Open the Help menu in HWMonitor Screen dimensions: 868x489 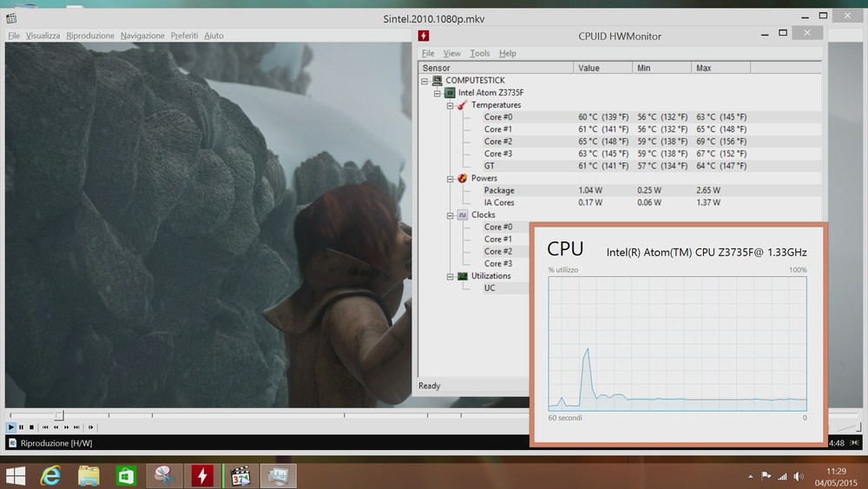click(x=508, y=53)
